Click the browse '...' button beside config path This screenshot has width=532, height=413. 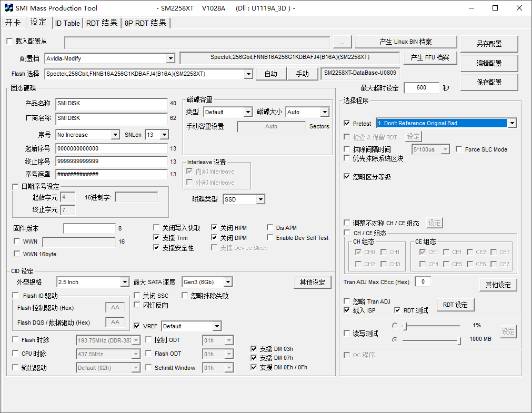point(342,42)
